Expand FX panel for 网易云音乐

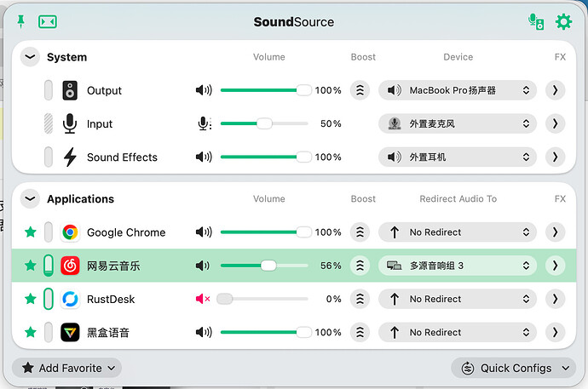556,266
